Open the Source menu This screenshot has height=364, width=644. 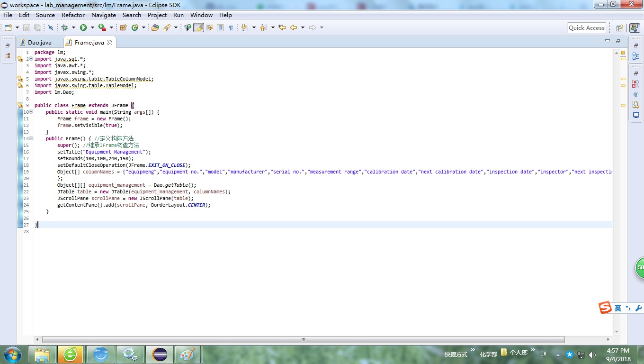[x=45, y=15]
